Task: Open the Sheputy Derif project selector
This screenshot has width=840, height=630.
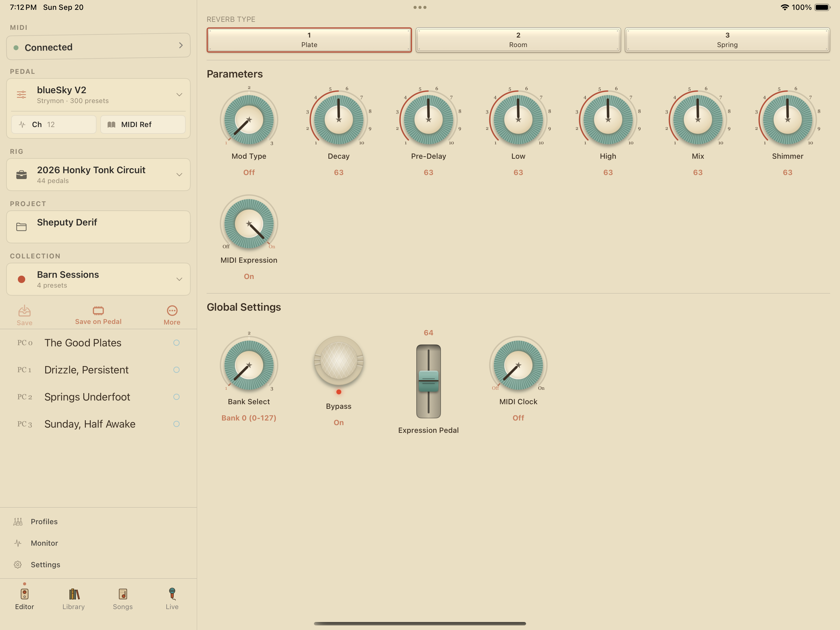Action: point(98,227)
